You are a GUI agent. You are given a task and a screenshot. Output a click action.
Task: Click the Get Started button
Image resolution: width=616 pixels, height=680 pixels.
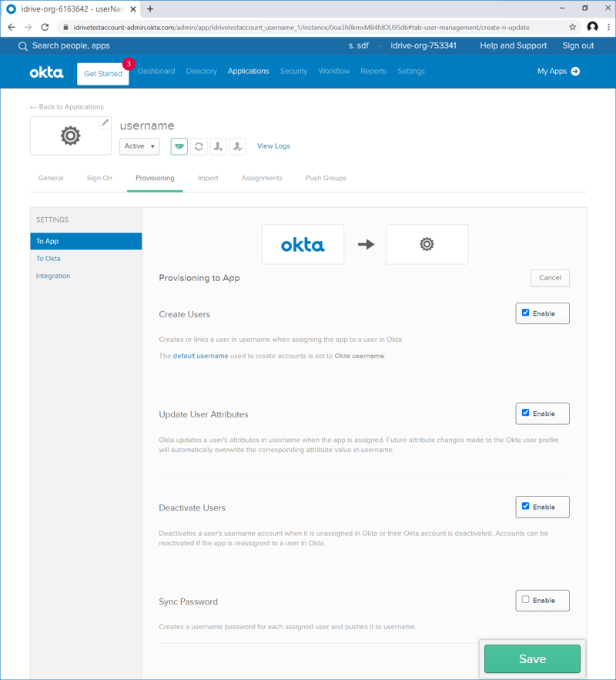click(x=103, y=74)
